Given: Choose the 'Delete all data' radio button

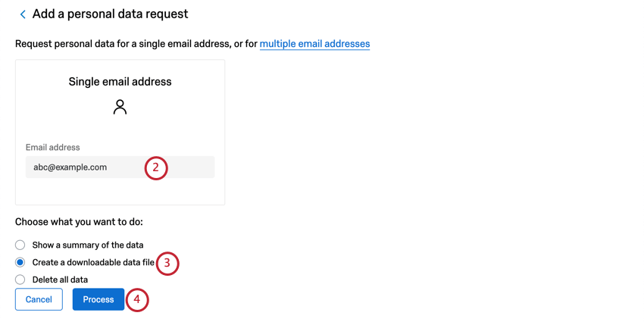Looking at the screenshot, I should [x=20, y=280].
